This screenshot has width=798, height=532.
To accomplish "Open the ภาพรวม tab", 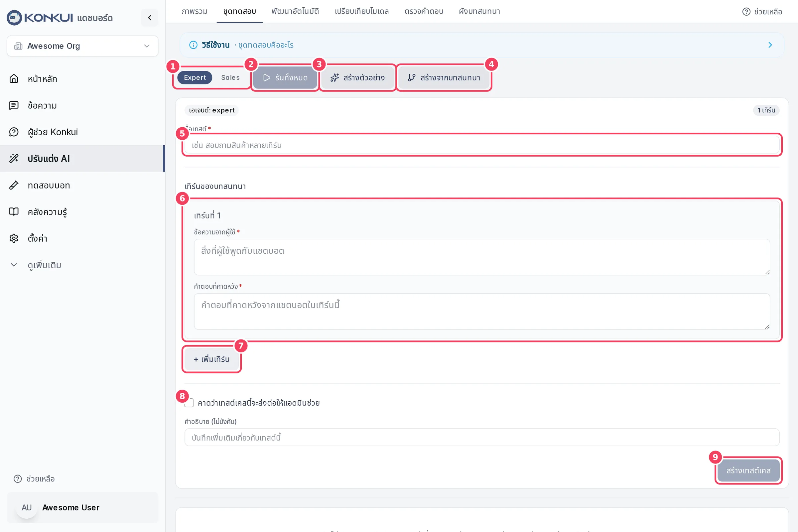I will pyautogui.click(x=195, y=11).
